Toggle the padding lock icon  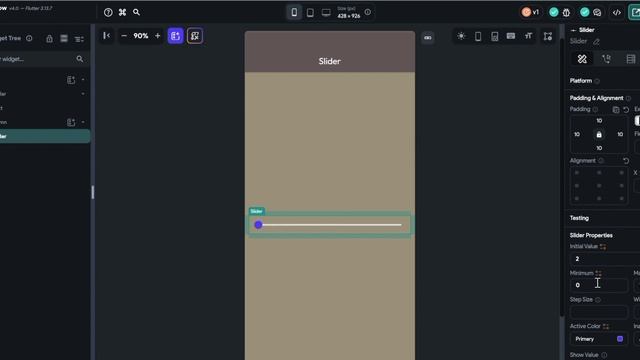pos(599,134)
